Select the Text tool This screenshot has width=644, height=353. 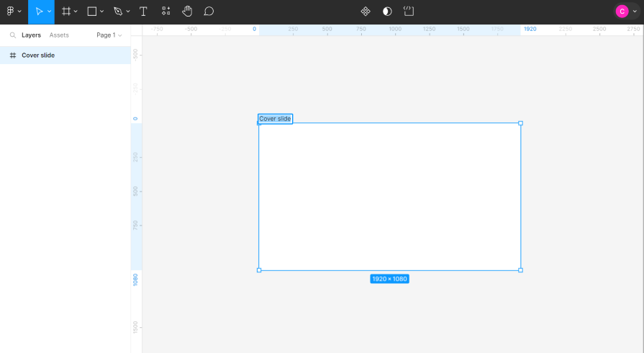[143, 12]
